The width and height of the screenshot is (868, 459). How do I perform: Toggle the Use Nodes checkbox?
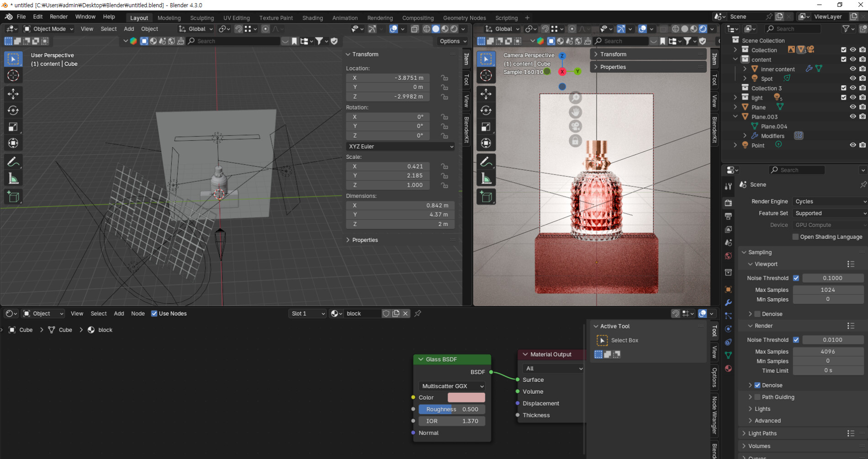(154, 314)
